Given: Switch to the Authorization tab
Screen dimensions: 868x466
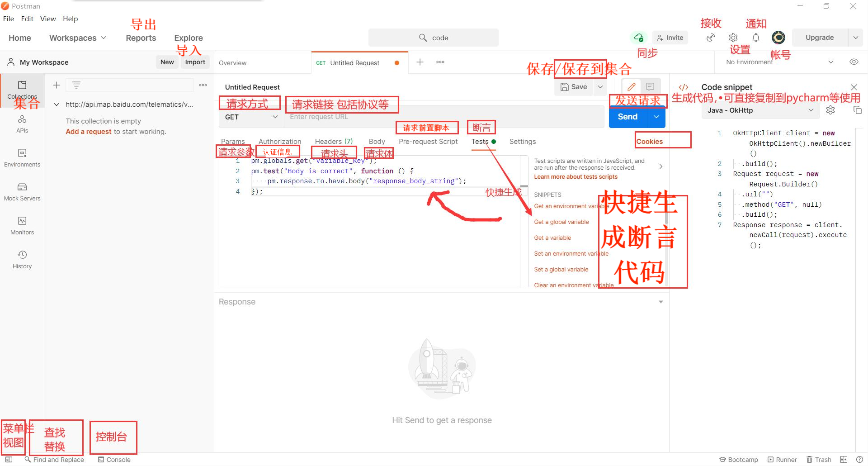Looking at the screenshot, I should [x=280, y=141].
